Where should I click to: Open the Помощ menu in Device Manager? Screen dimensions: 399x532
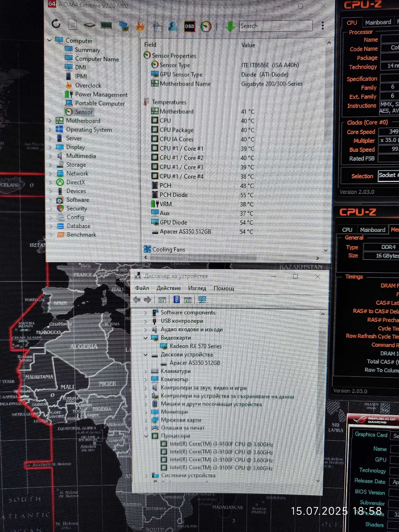click(x=224, y=288)
